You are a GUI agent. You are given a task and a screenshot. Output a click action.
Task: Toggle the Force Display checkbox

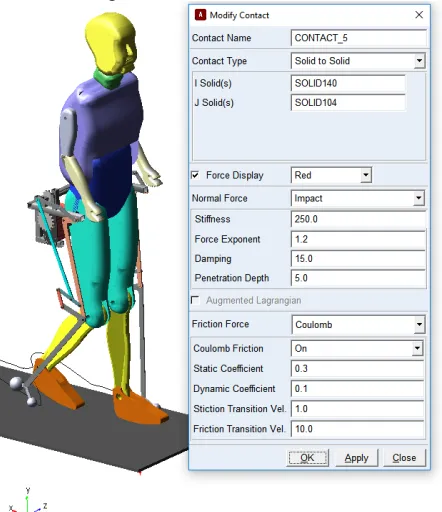pos(195,175)
